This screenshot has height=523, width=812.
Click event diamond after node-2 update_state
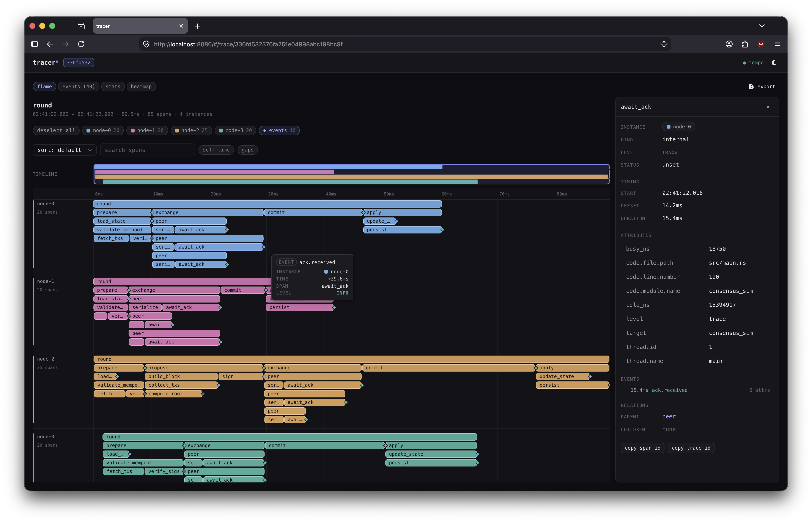point(590,376)
